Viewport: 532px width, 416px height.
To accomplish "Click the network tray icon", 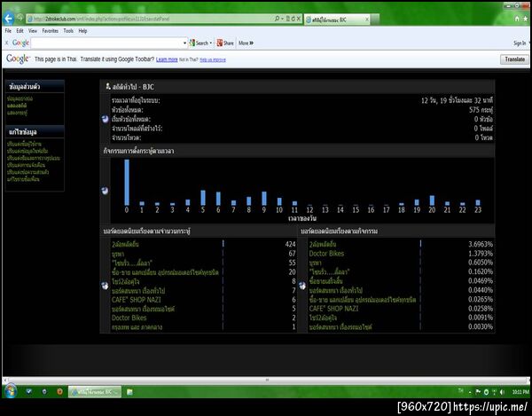I will click(495, 392).
